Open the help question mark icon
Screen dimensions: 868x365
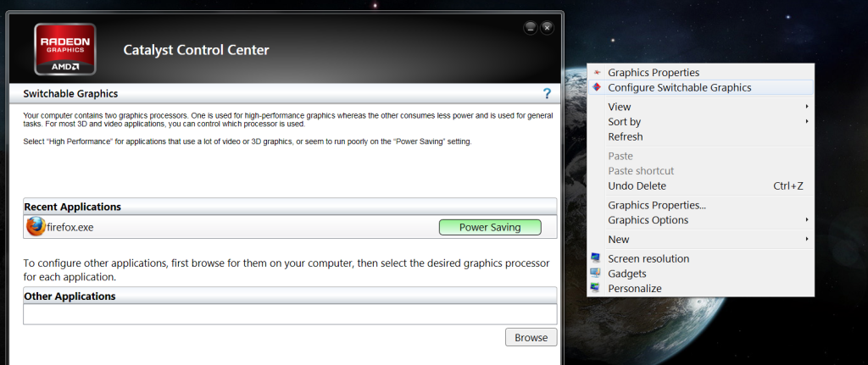547,93
